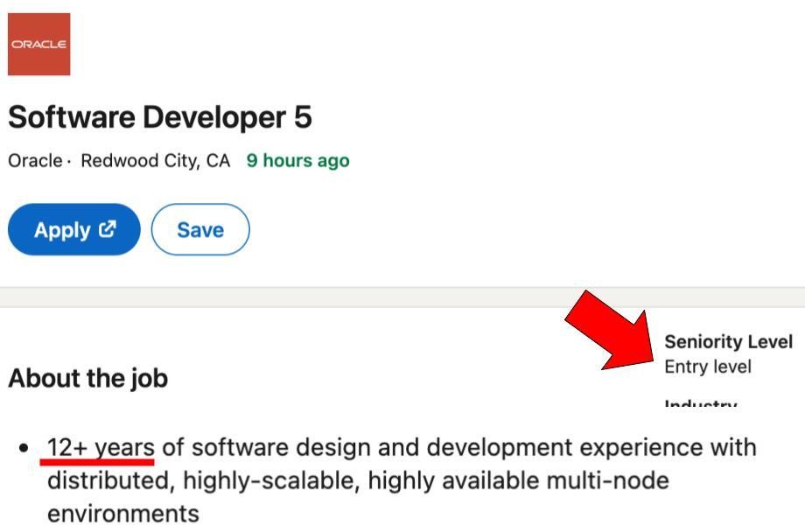The image size is (805, 532).
Task: Click the dot separator after Oracle
Action: [x=69, y=160]
